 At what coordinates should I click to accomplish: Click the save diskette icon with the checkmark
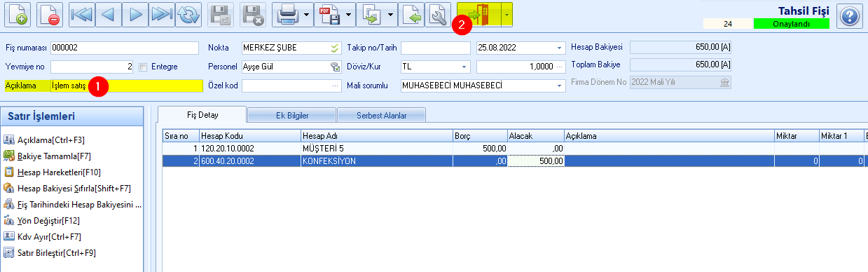[221, 15]
